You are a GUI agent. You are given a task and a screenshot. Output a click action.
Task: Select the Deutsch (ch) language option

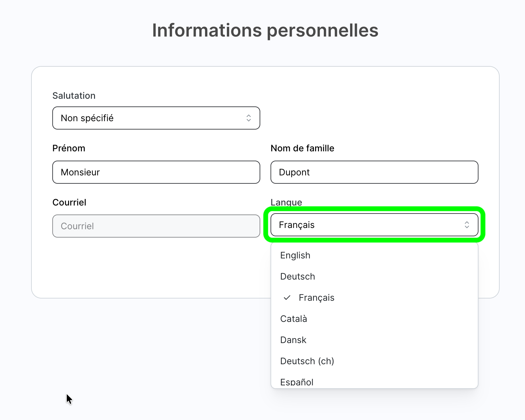tap(374, 361)
